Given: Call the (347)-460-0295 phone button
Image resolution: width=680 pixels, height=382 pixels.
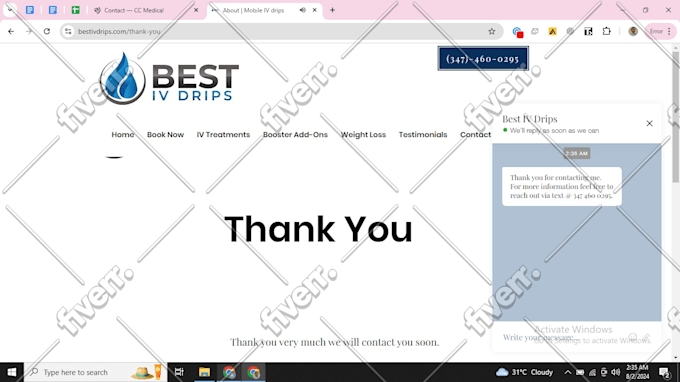Looking at the screenshot, I should 483,59.
